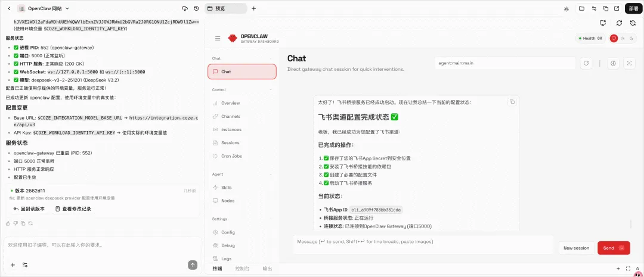Regenerate the reply with the retry icon
The width and height of the screenshot is (644, 277).
click(x=30, y=223)
